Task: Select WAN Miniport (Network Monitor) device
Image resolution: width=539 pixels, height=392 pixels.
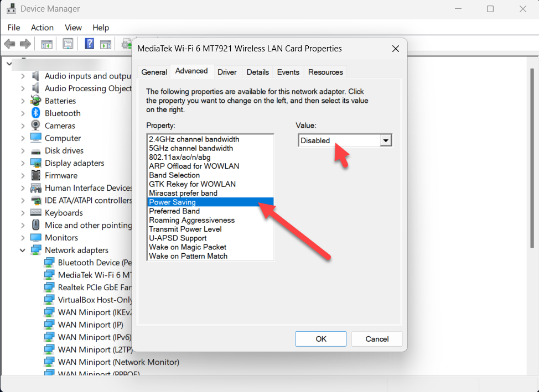Action: (x=118, y=362)
